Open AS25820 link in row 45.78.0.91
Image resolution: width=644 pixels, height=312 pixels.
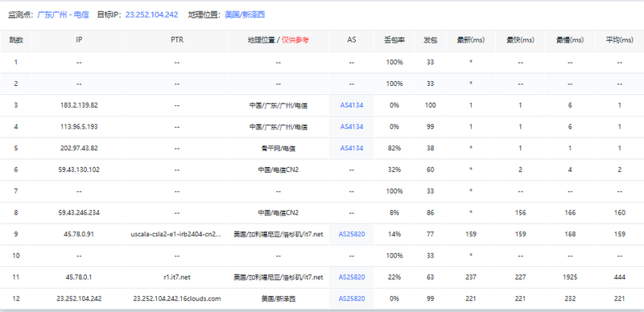click(352, 234)
